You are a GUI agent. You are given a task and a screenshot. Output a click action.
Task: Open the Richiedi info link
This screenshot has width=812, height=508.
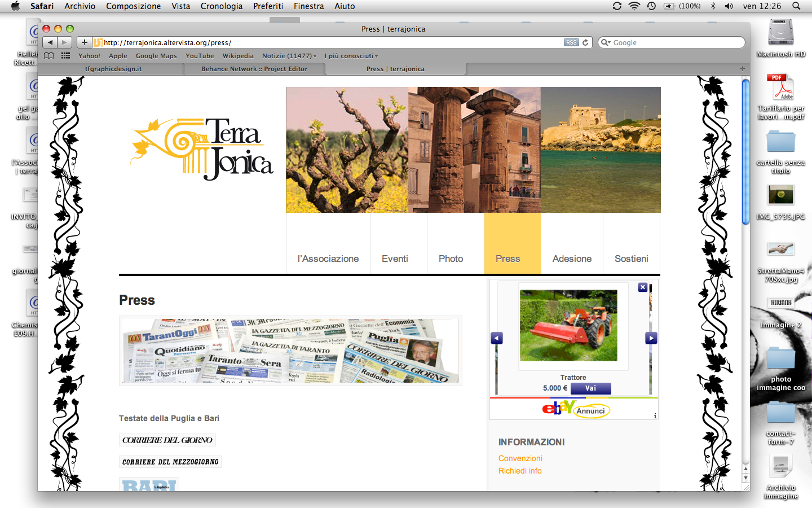tap(520, 471)
